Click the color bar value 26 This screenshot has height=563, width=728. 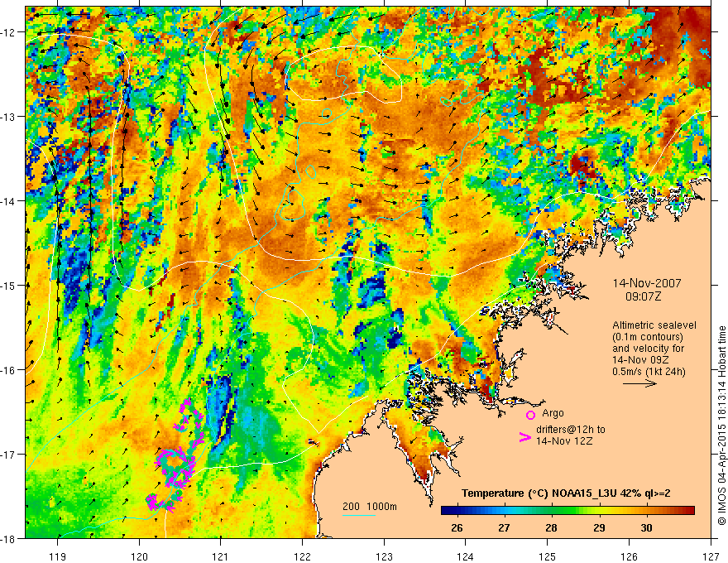coord(457,527)
